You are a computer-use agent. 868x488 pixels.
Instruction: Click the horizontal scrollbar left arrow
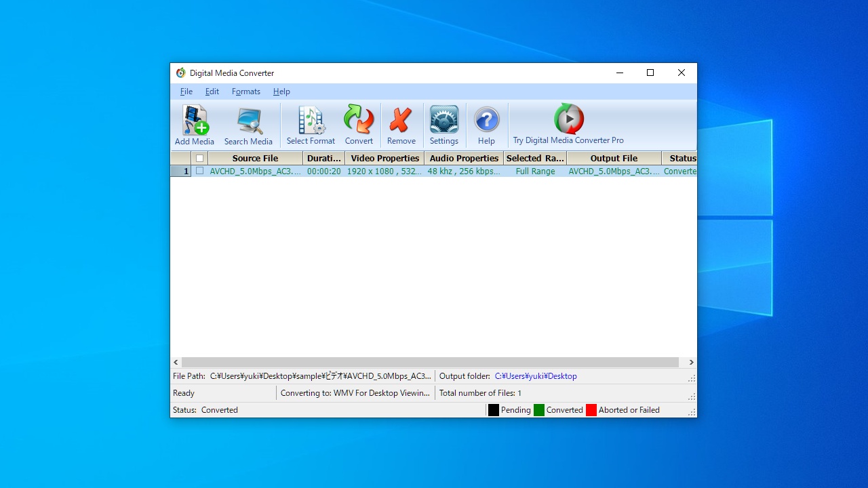pyautogui.click(x=176, y=363)
